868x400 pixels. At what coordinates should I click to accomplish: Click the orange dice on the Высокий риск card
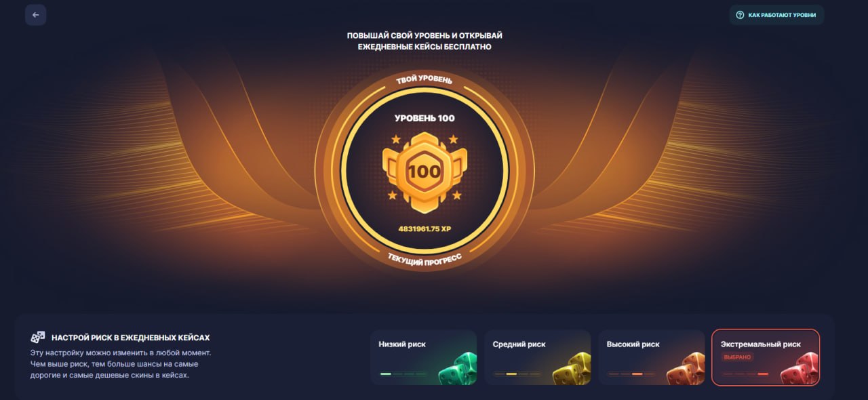(x=686, y=368)
